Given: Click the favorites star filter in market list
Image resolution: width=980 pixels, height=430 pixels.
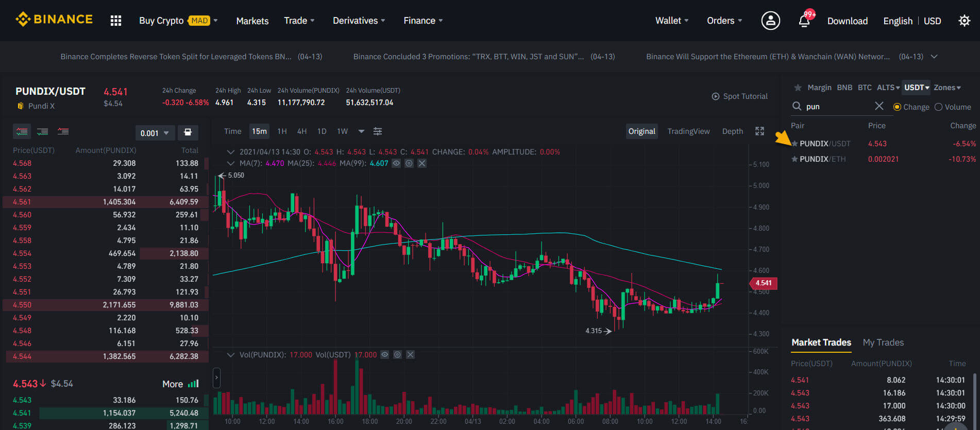Looking at the screenshot, I should coord(798,88).
